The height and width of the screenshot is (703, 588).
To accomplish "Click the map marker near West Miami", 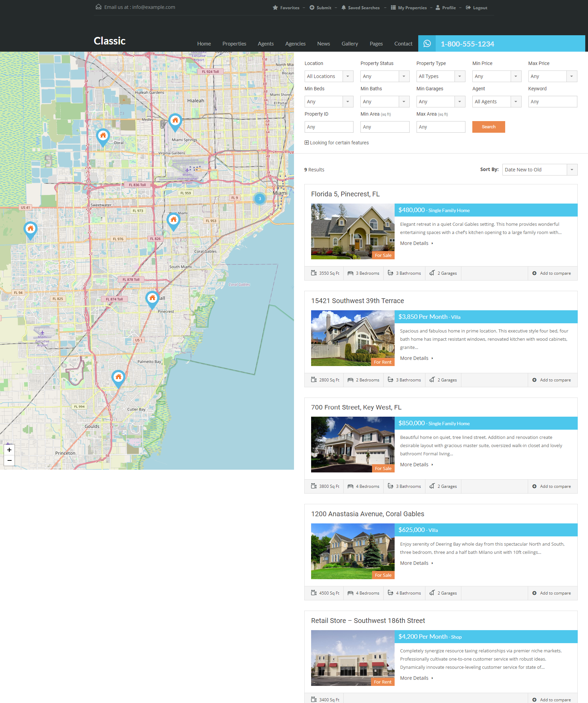I will point(174,222).
